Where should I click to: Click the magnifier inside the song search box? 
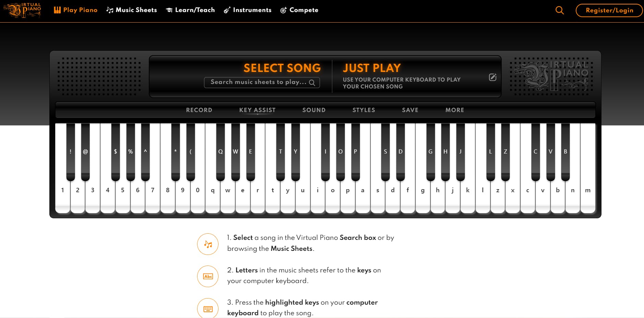coord(312,83)
